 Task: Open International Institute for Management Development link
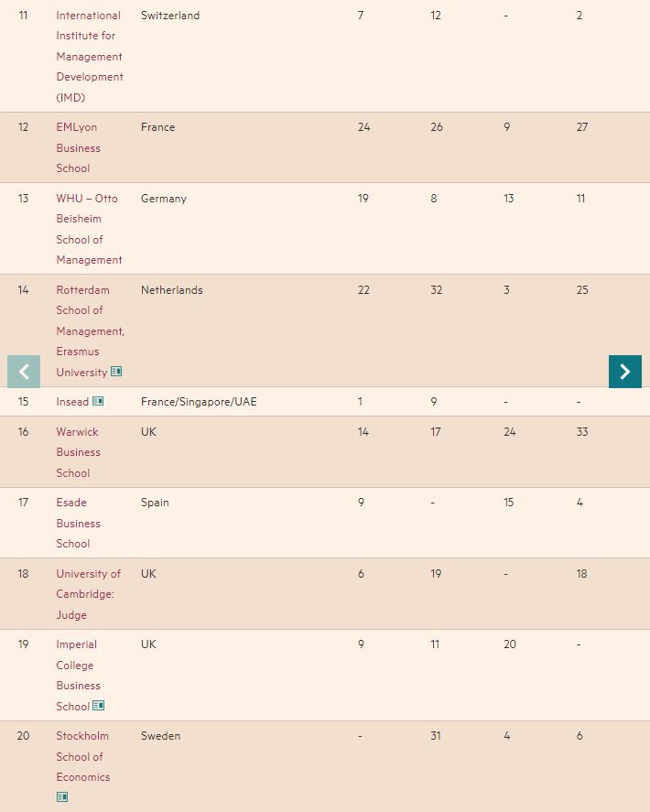pyautogui.click(x=89, y=56)
